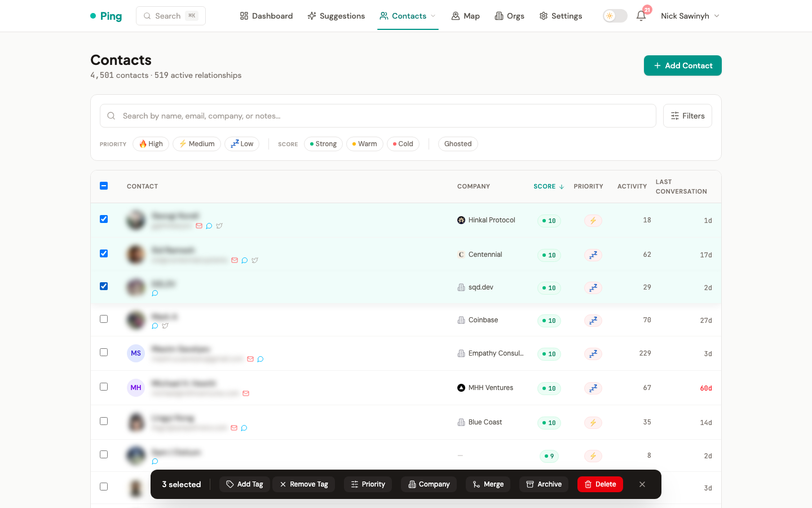Screen dimensions: 812x508
Task: Click the priority bolt in Blue Coast row
Action: [x=593, y=423]
